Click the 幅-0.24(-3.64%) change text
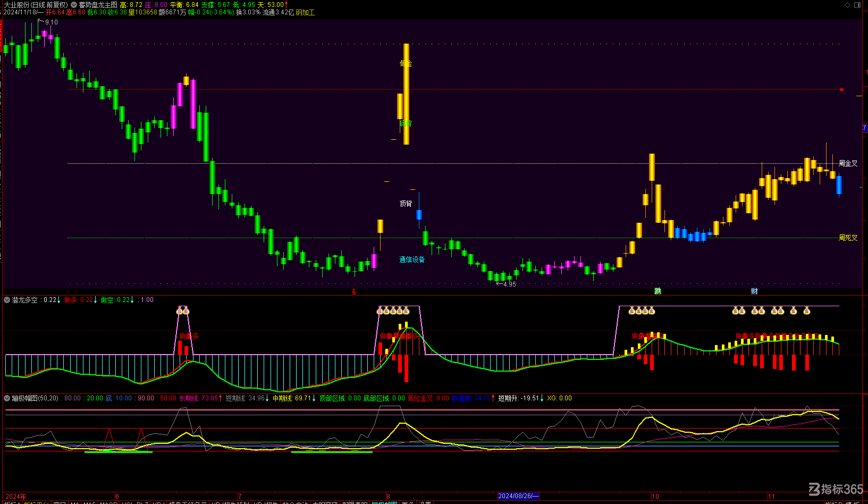 (x=211, y=12)
